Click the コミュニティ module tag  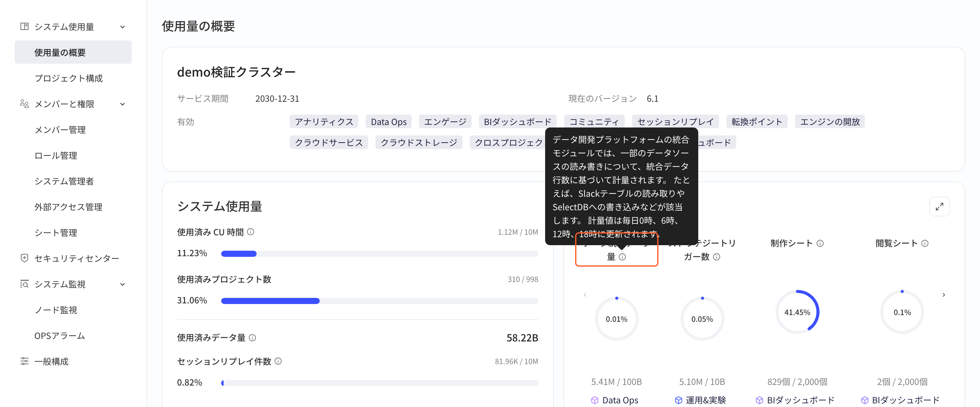(x=594, y=121)
